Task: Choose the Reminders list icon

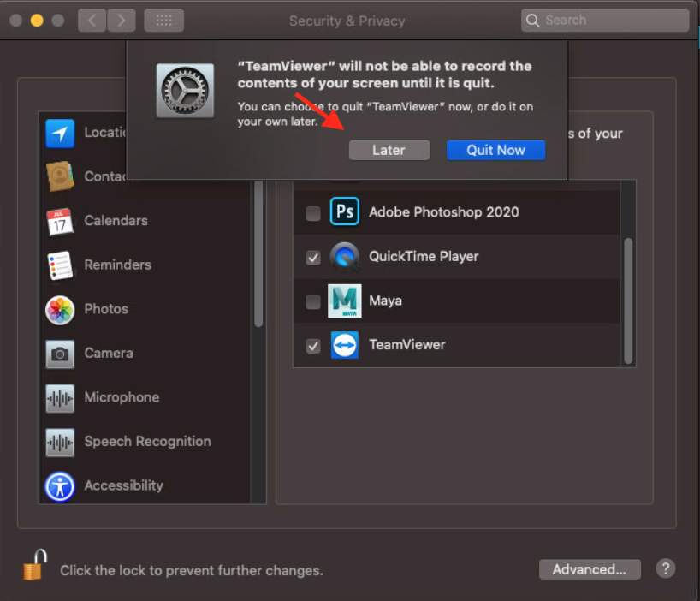Action: tap(60, 265)
